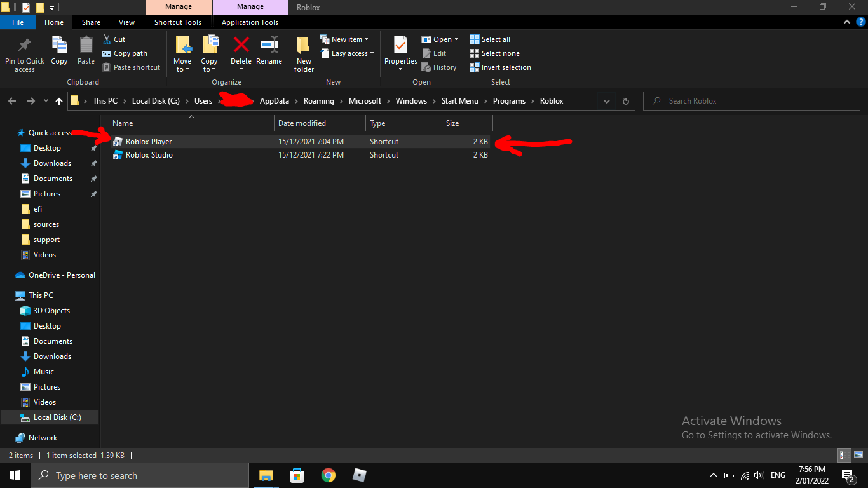This screenshot has height=488, width=868.
Task: Go up one folder level
Action: pyautogui.click(x=59, y=101)
